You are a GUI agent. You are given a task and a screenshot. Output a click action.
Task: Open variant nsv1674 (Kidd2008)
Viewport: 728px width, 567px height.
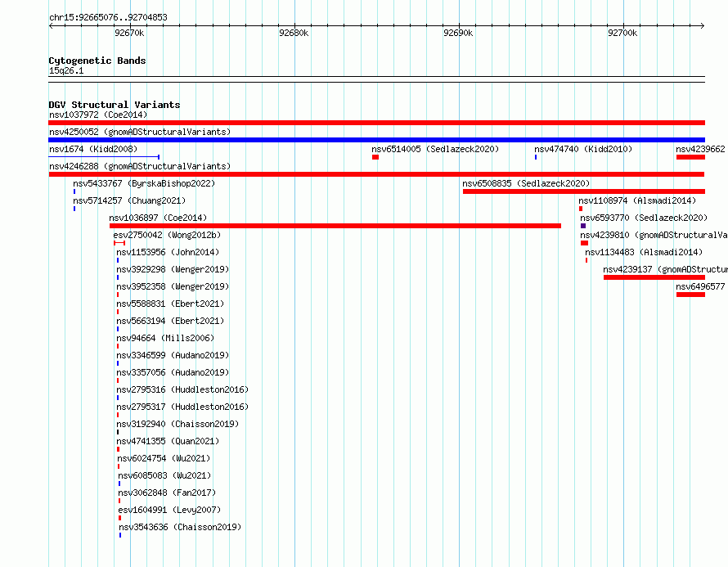click(93, 149)
